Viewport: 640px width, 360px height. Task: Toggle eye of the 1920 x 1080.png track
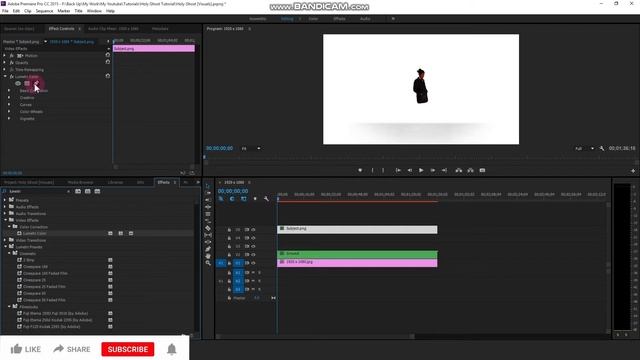(253, 263)
